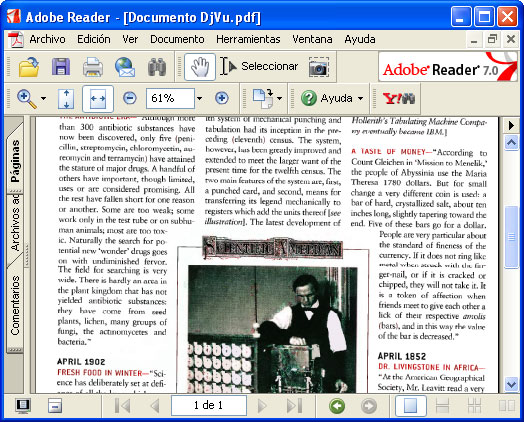Toggle full screen view icon in status bar
The height and width of the screenshot is (422, 524).
click(23, 406)
